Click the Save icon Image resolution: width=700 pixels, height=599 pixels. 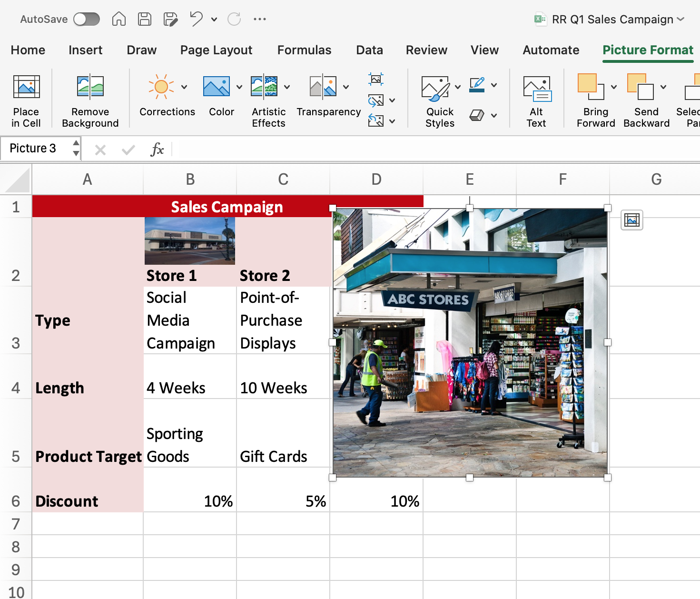point(145,19)
